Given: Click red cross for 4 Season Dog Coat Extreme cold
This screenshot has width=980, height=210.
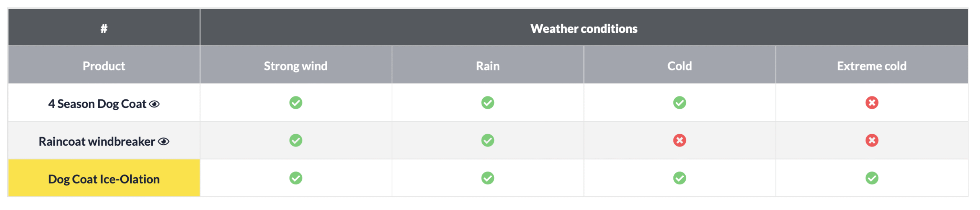Looking at the screenshot, I should tap(872, 103).
